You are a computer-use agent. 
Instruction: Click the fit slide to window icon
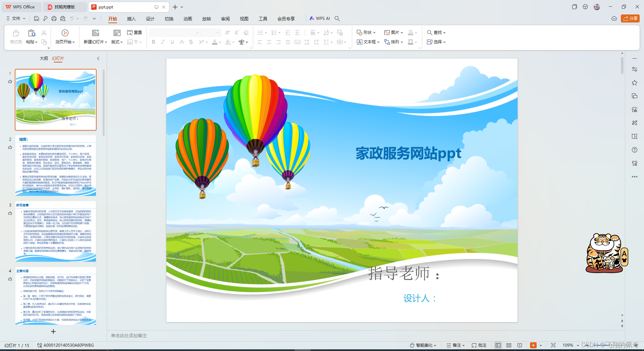553,345
